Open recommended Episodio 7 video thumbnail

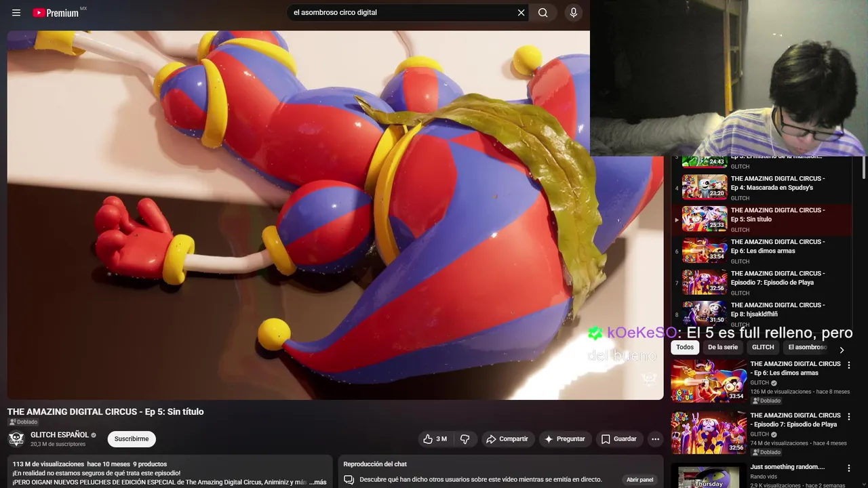point(709,432)
